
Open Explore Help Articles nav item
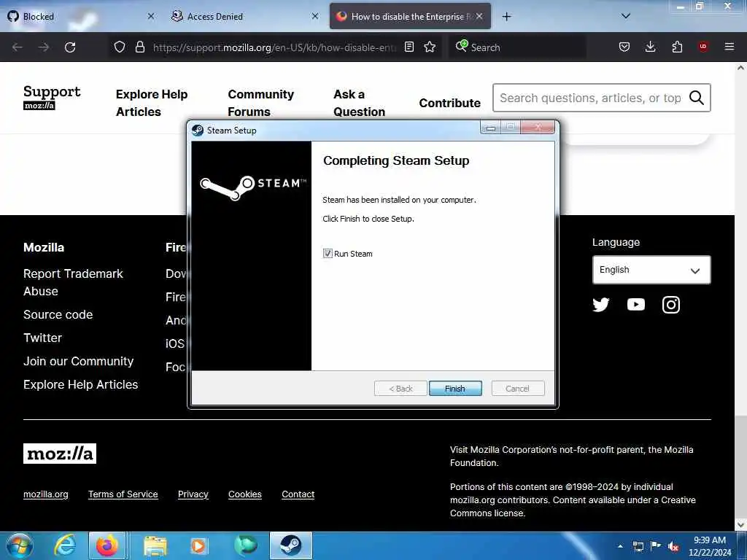point(152,103)
